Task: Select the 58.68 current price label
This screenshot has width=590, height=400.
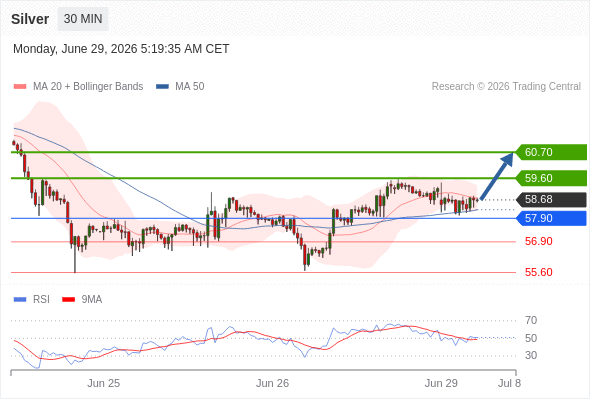Action: (x=551, y=199)
